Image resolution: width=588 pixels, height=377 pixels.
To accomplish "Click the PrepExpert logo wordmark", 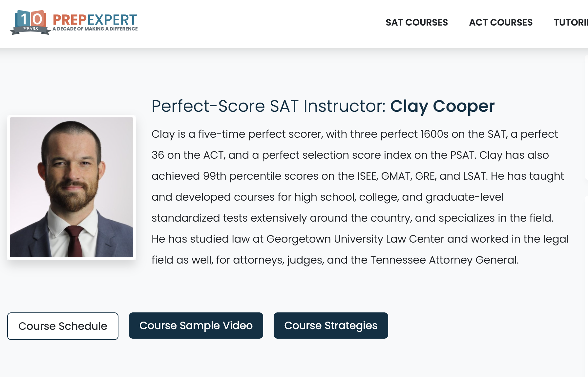I will (94, 20).
